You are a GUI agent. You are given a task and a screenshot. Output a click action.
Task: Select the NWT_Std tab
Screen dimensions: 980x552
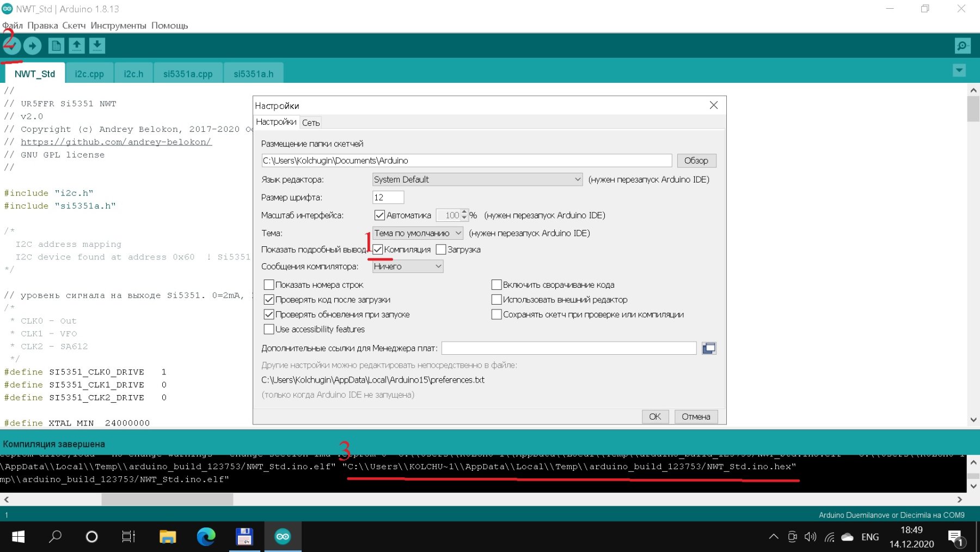(x=35, y=74)
